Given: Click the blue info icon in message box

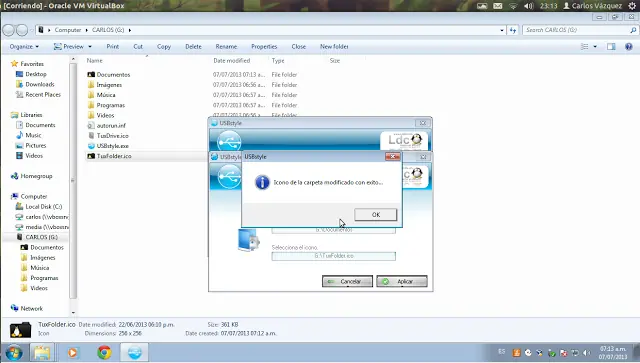Looking at the screenshot, I should coord(262,182).
